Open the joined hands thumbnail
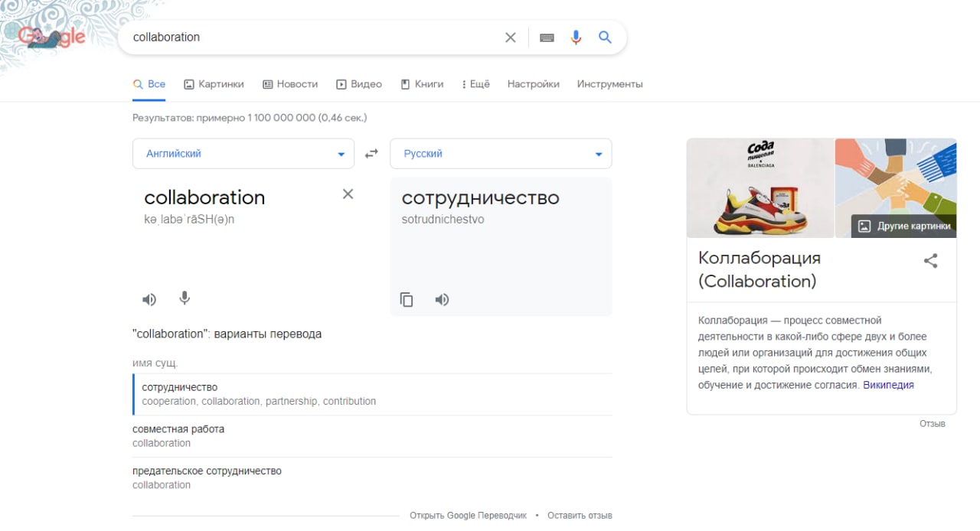980x531 pixels. tap(896, 188)
